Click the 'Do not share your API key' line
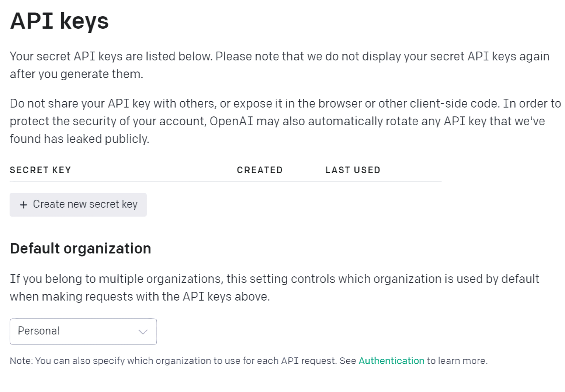Viewport: 565px width, 392px height. click(285, 104)
